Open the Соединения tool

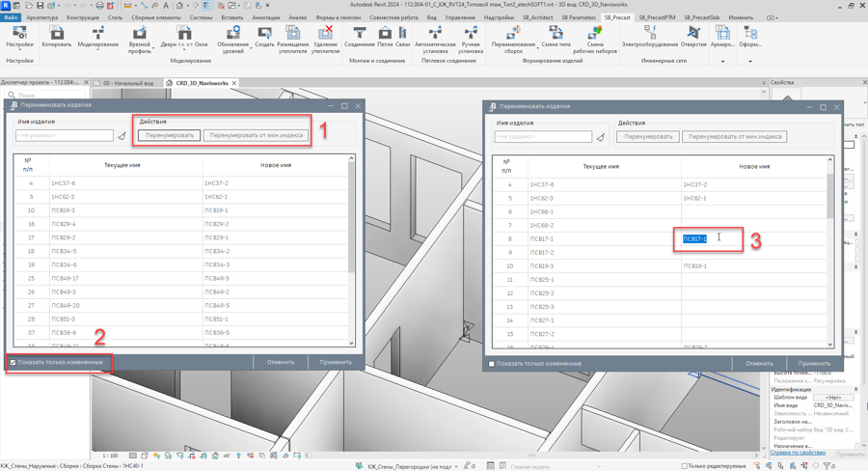point(360,36)
